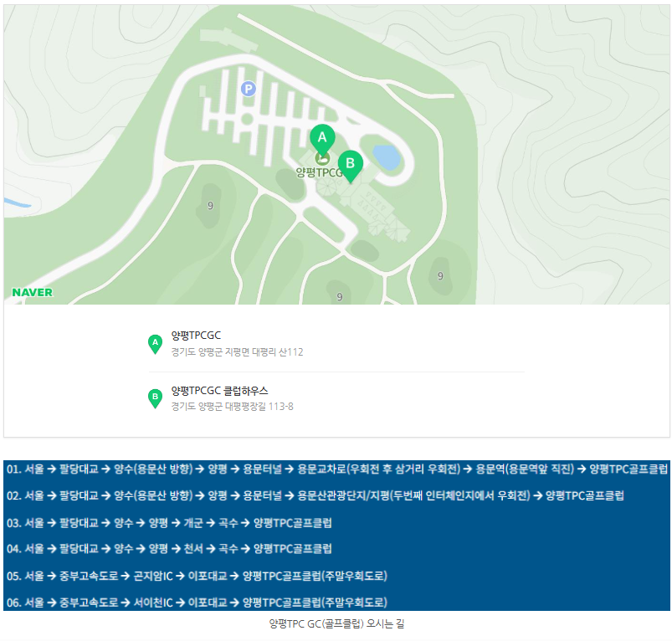The image size is (672, 641).
Task: Click address 경기도 양평군 대평평장길 113-8
Action: point(233,406)
